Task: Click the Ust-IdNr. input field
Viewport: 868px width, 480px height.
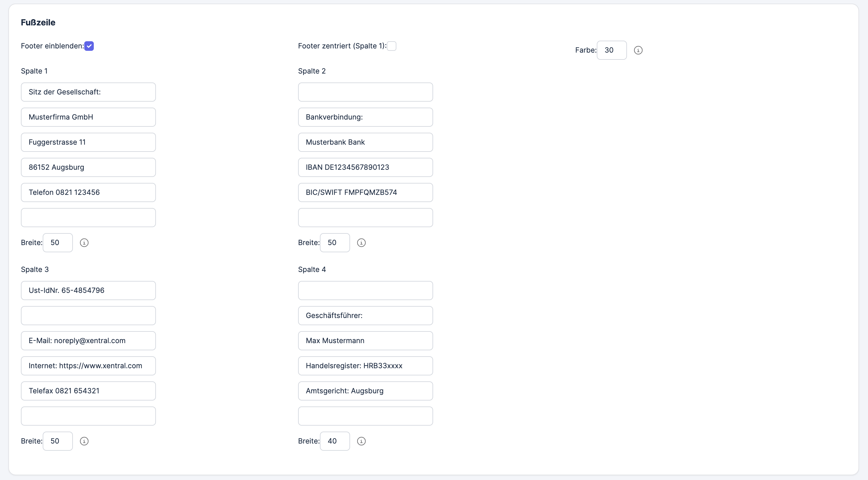Action: click(x=88, y=290)
